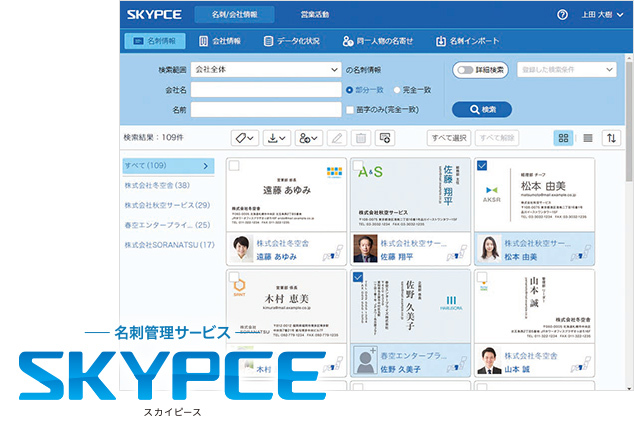
Task: Select the 部分一致 radio button
Action: coord(349,90)
